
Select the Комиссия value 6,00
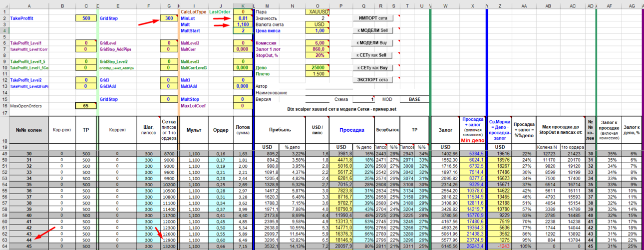pyautogui.click(x=318, y=43)
